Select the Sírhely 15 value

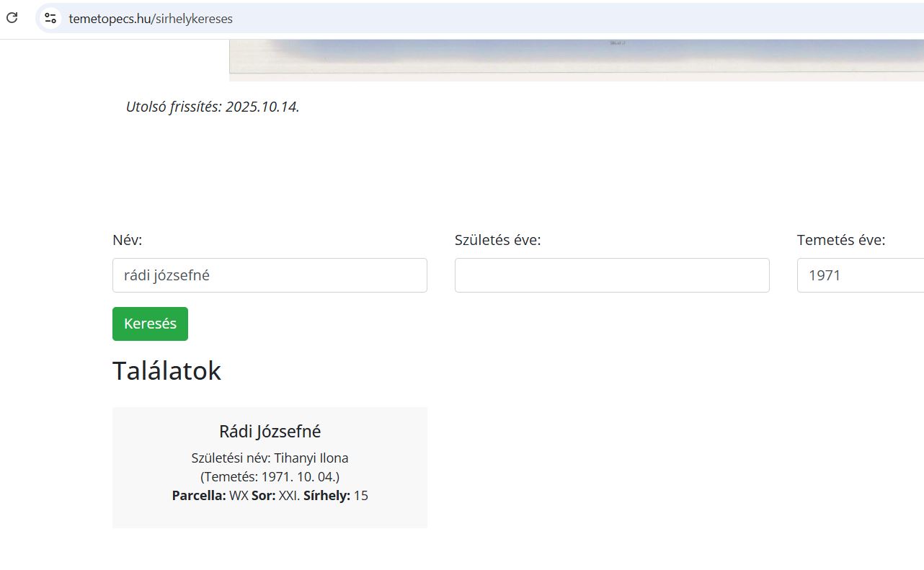point(360,496)
